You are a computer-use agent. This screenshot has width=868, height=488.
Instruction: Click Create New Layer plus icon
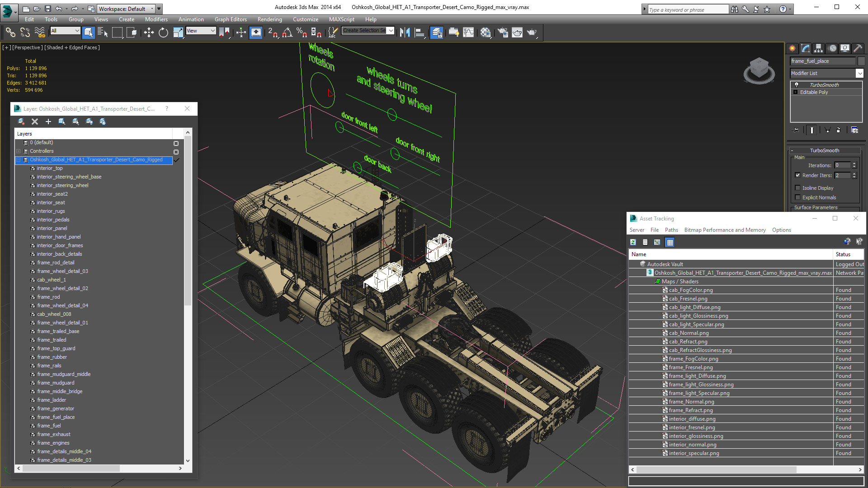(48, 122)
